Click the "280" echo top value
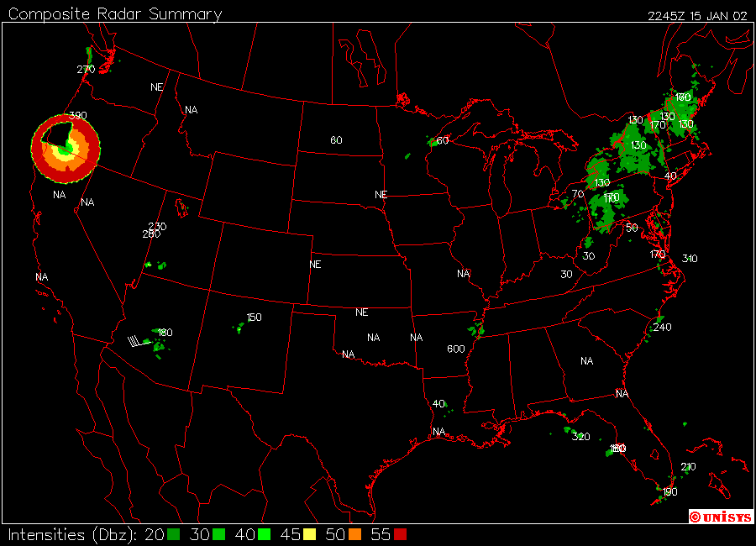Screen dimensions: 756x546 [x=151, y=234]
